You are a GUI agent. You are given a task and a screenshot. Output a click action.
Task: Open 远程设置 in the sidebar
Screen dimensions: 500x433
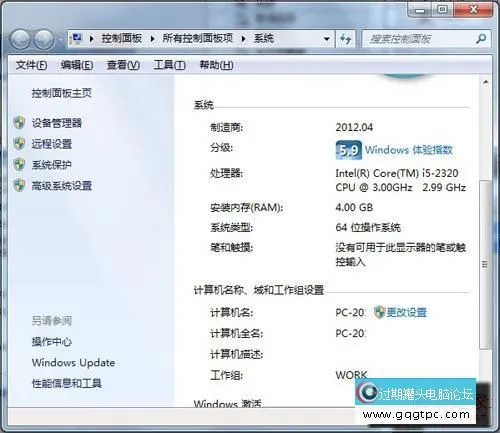click(52, 144)
